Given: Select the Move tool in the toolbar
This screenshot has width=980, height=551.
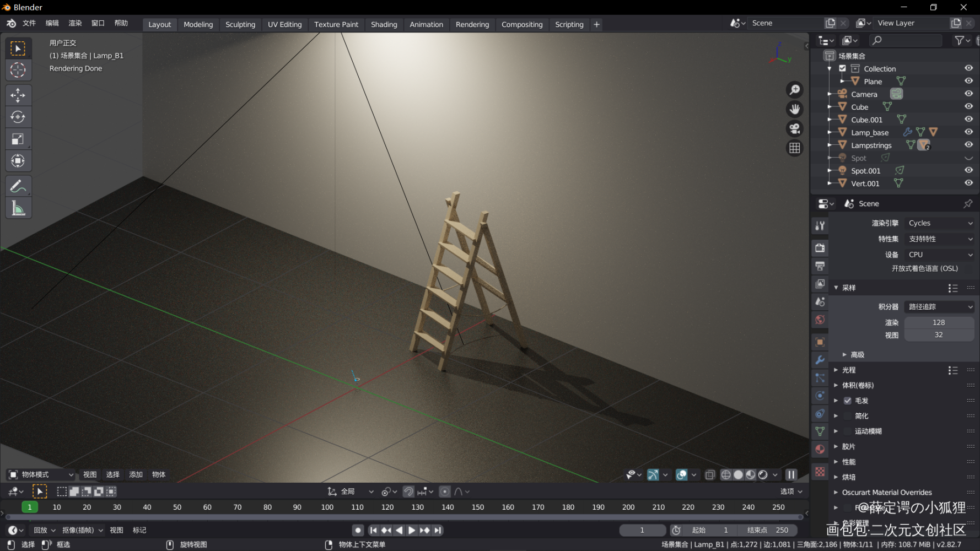Looking at the screenshot, I should pyautogui.click(x=18, y=95).
